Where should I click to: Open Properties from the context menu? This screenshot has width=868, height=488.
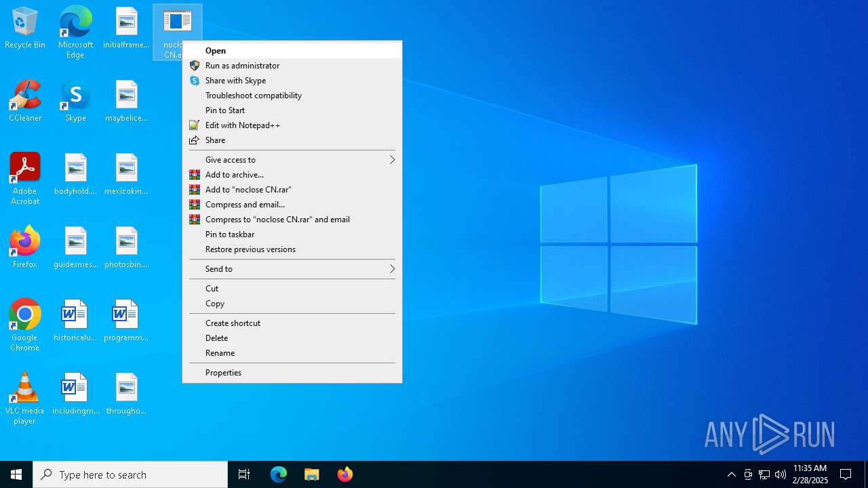coord(292,372)
